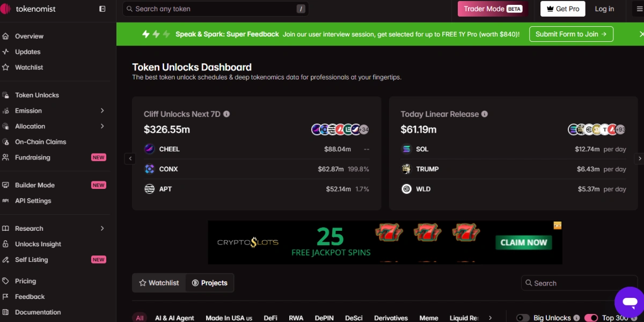Click the tokenomist logo icon

click(x=6, y=9)
